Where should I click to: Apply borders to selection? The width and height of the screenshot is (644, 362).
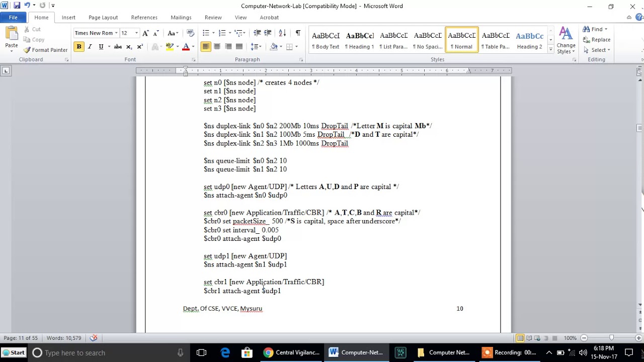(x=289, y=47)
